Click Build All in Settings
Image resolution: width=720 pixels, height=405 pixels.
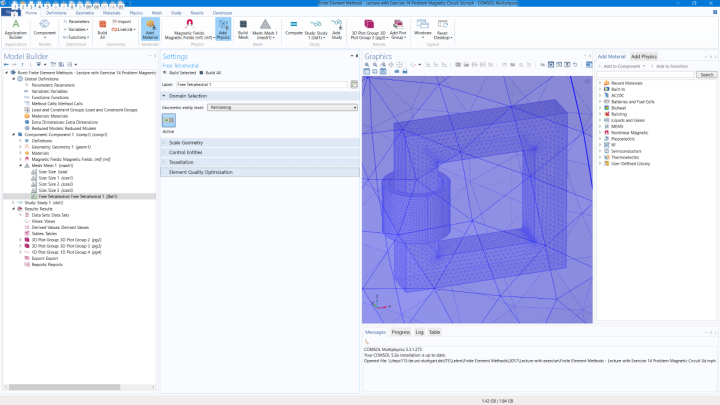tap(211, 73)
